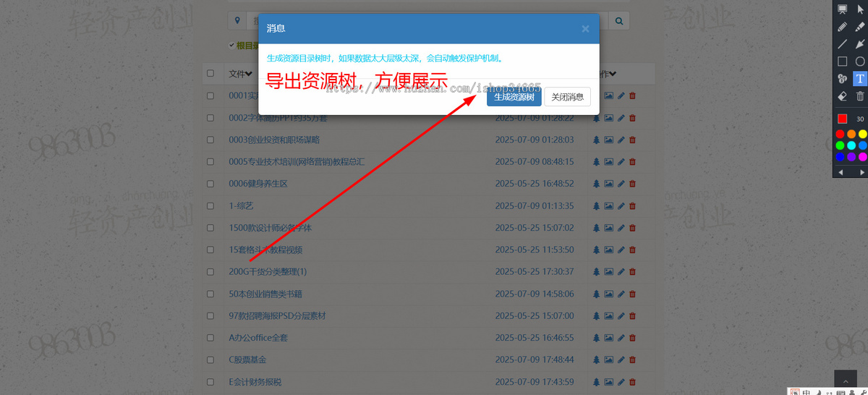
Task: Click the presentation board icon in toolbar
Action: (x=842, y=9)
